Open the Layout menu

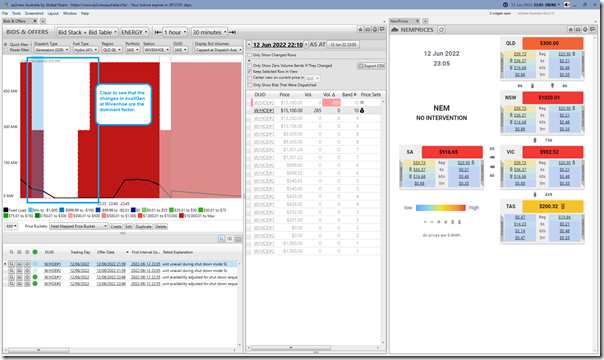point(53,13)
